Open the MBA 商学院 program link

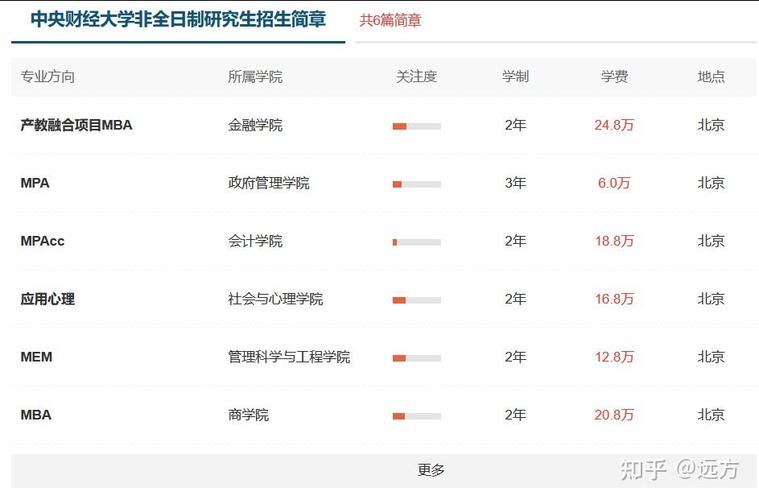coord(36,415)
